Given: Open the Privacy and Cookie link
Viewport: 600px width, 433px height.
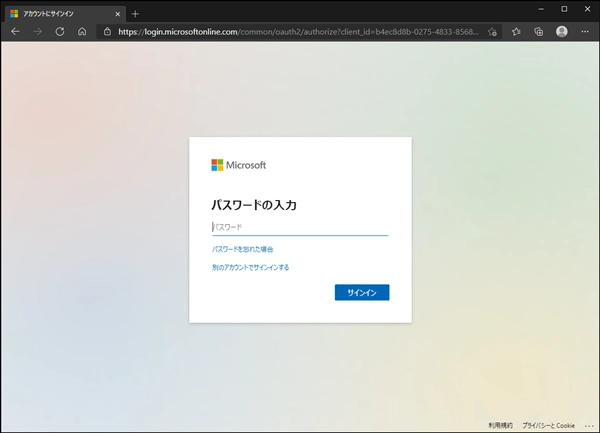Looking at the screenshot, I should click(x=548, y=425).
